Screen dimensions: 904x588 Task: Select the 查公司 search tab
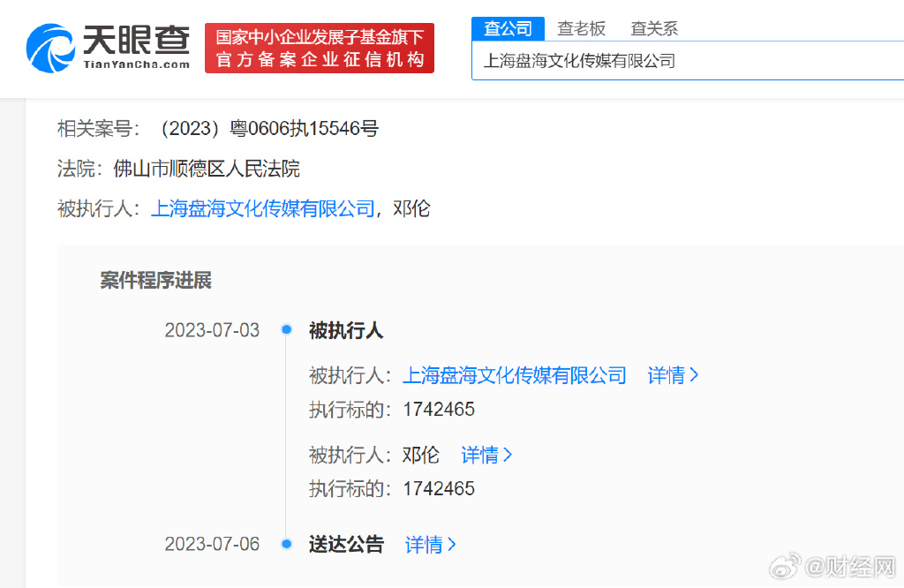coord(508,28)
